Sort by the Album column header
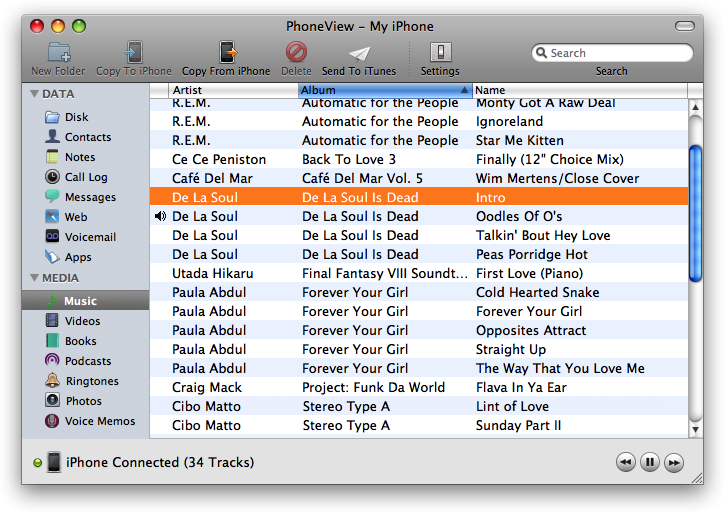The image size is (725, 513). click(385, 90)
